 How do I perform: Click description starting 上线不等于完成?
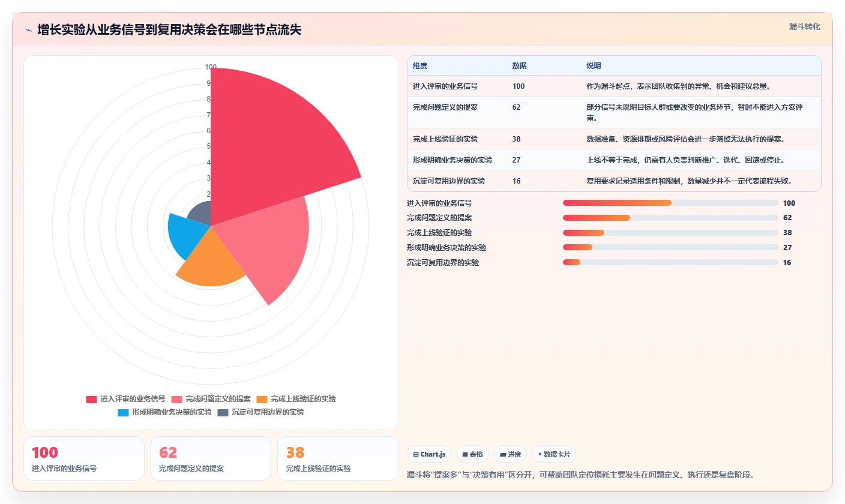(x=685, y=160)
